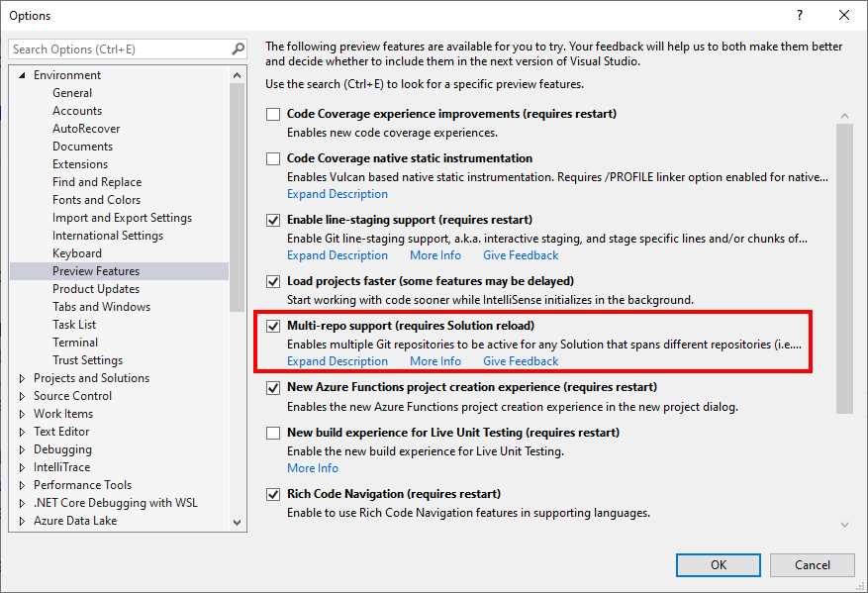Click Give Feedback for line-staging support
The image size is (868, 593).
520,254
